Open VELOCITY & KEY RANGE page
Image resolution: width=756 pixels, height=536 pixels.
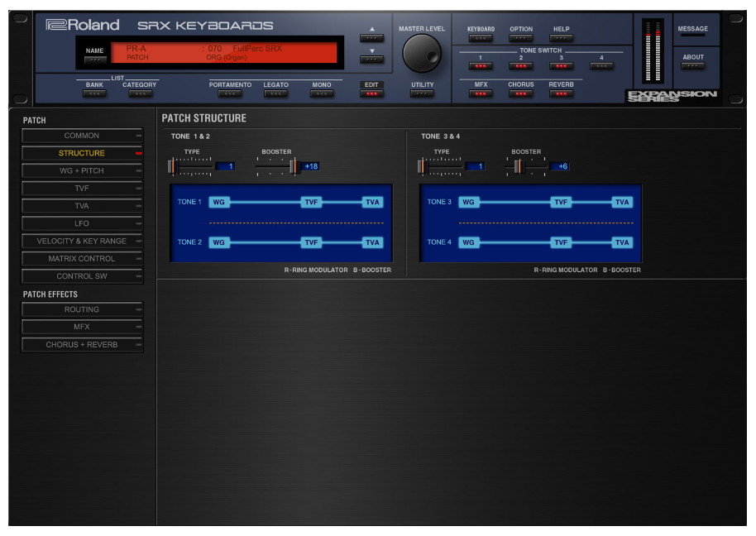point(82,241)
